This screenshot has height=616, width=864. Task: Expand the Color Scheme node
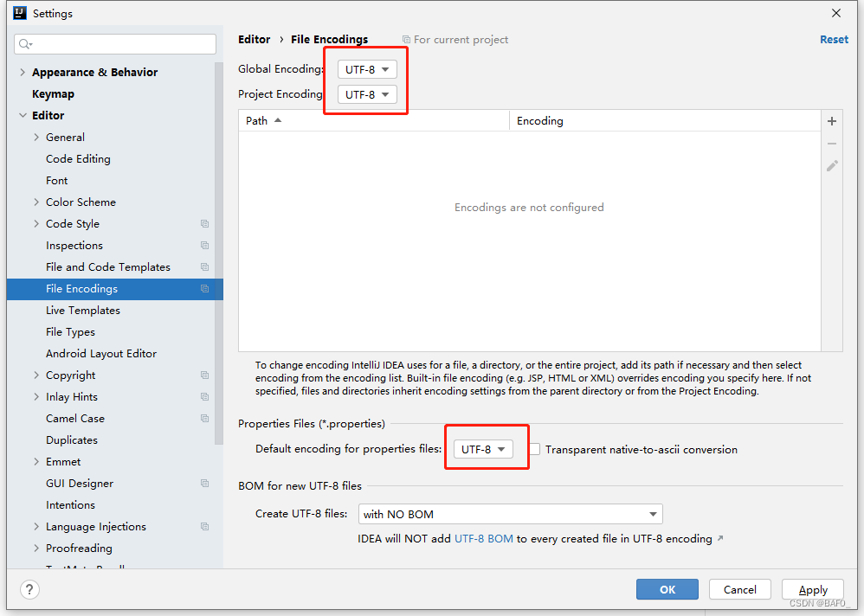tap(36, 202)
